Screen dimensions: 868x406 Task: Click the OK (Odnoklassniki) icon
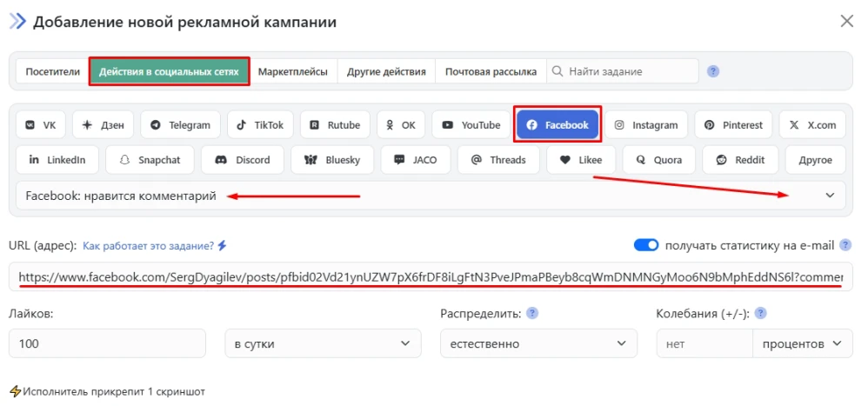pyautogui.click(x=391, y=125)
